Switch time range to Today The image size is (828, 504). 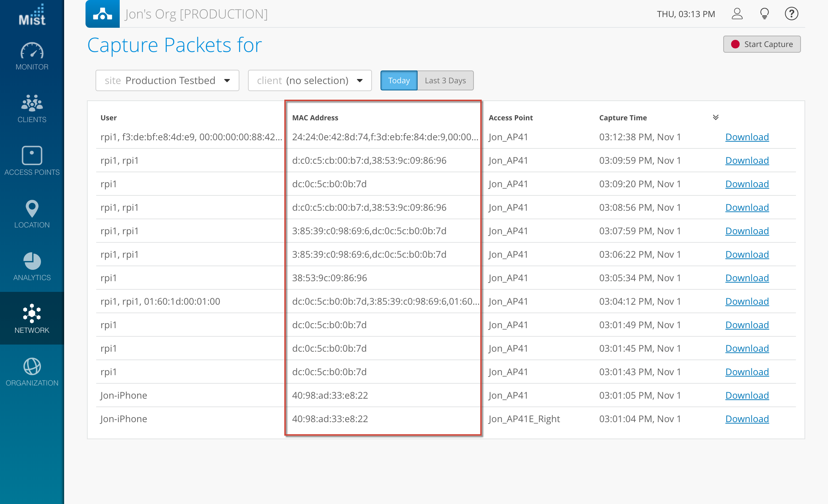[399, 80]
